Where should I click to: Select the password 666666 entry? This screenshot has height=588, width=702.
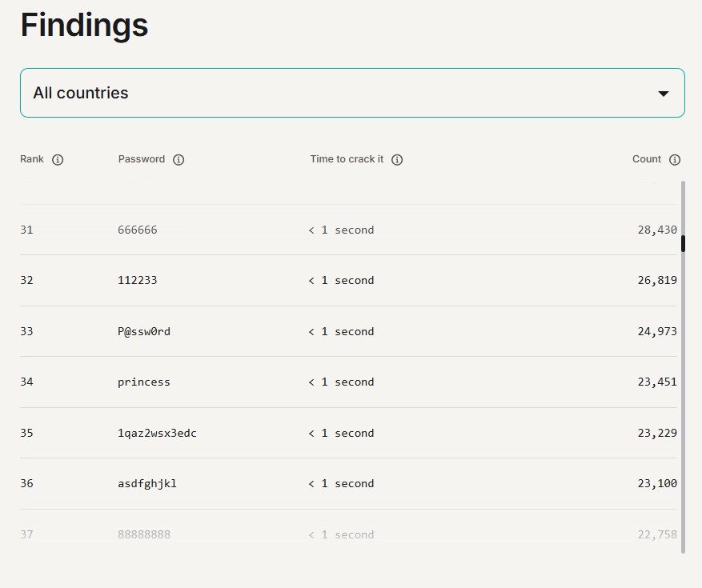point(138,230)
